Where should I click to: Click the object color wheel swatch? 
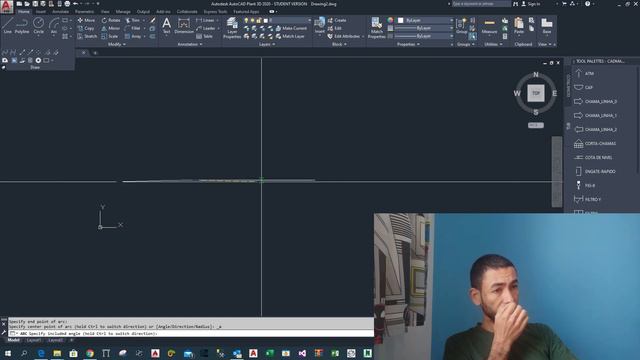[x=390, y=20]
